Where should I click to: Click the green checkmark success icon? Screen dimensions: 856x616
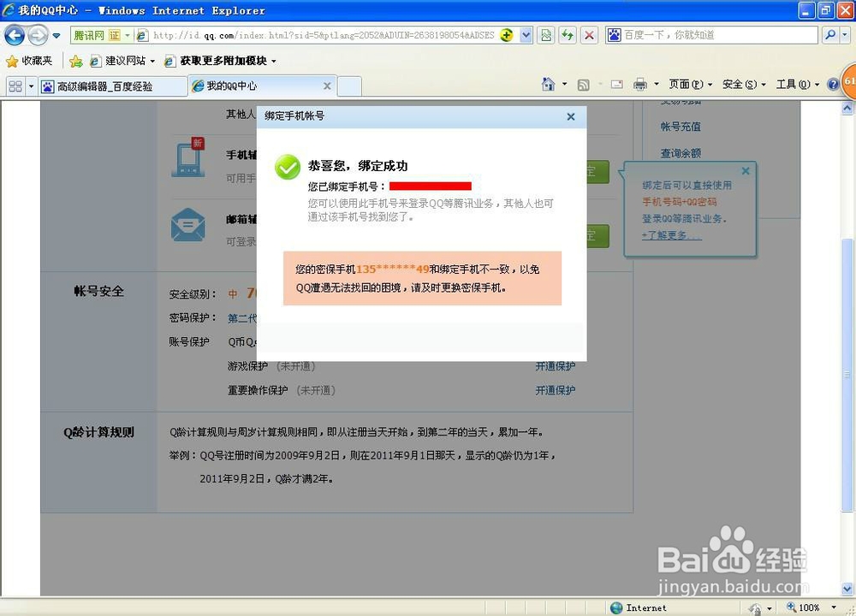coord(287,167)
